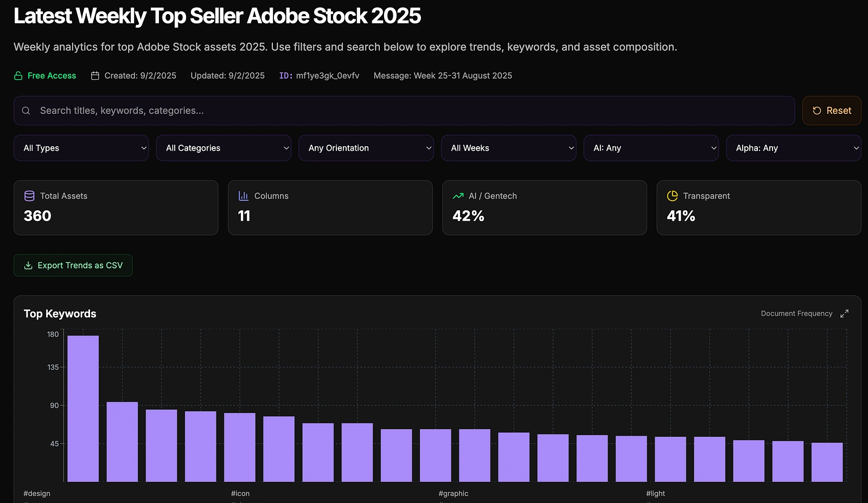Open the Alpha: Any filter dropdown
868x503 pixels.
click(794, 148)
